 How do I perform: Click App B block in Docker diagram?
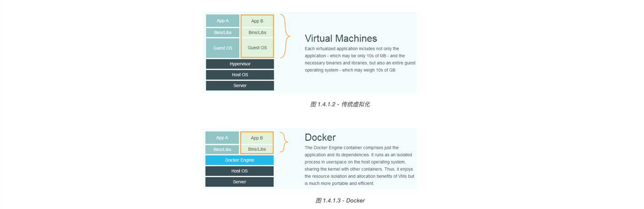click(257, 138)
